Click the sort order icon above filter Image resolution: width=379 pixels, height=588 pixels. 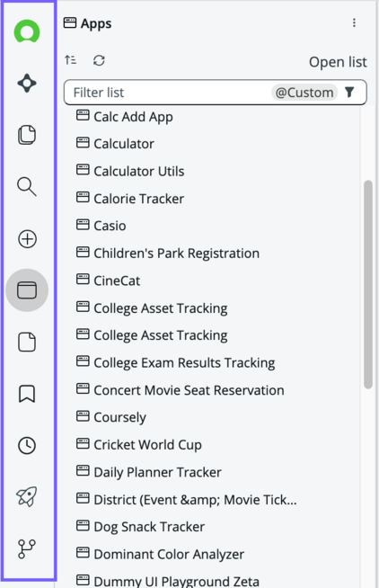71,60
